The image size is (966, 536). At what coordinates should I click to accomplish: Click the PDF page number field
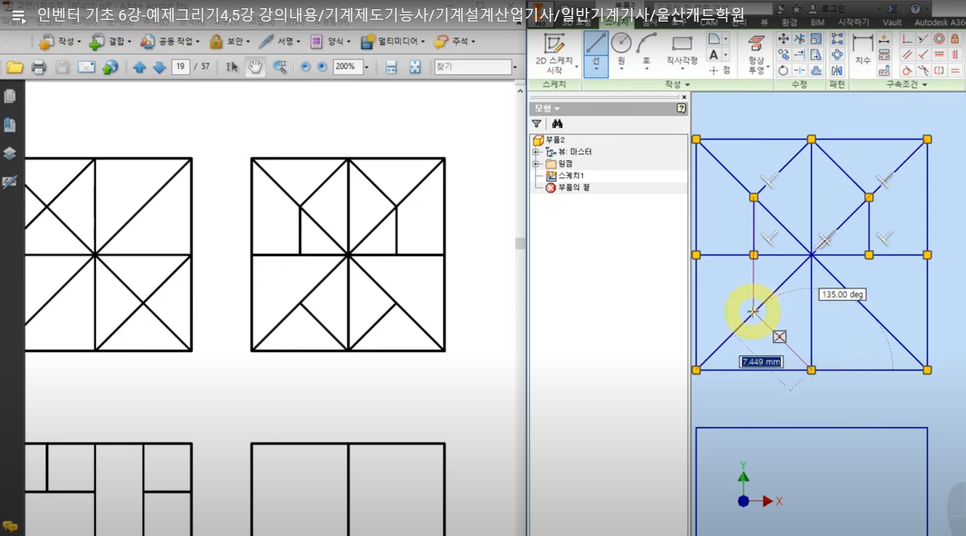coord(181,67)
